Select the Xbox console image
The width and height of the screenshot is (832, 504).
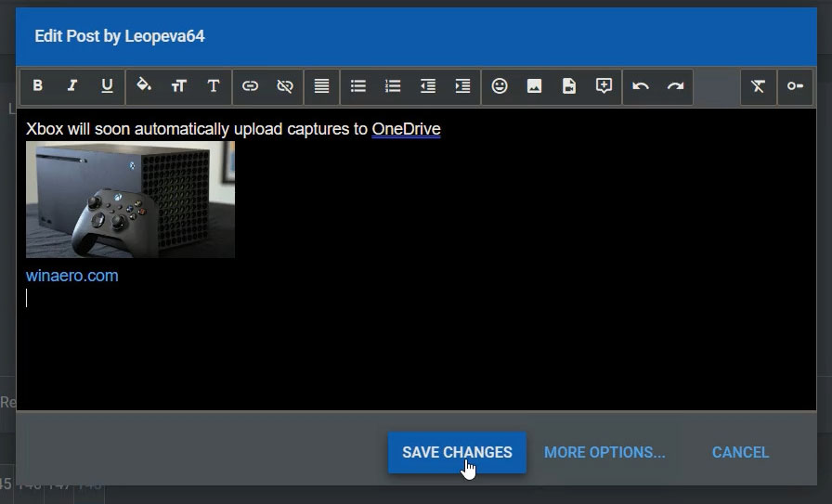tap(131, 200)
